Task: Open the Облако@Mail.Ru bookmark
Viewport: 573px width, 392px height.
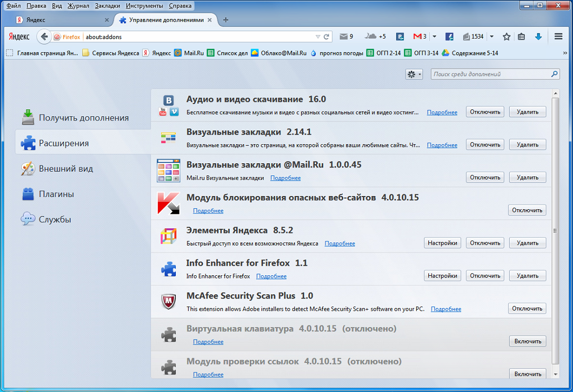Action: (279, 53)
